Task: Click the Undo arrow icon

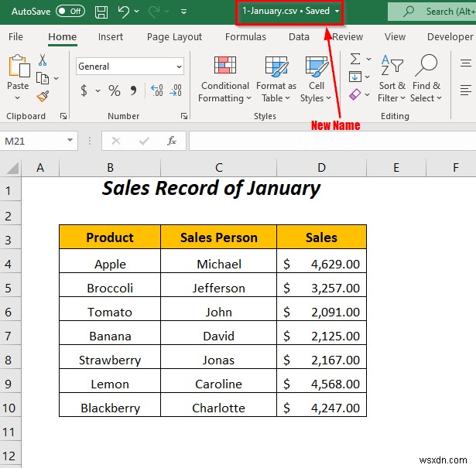Action: point(124,12)
